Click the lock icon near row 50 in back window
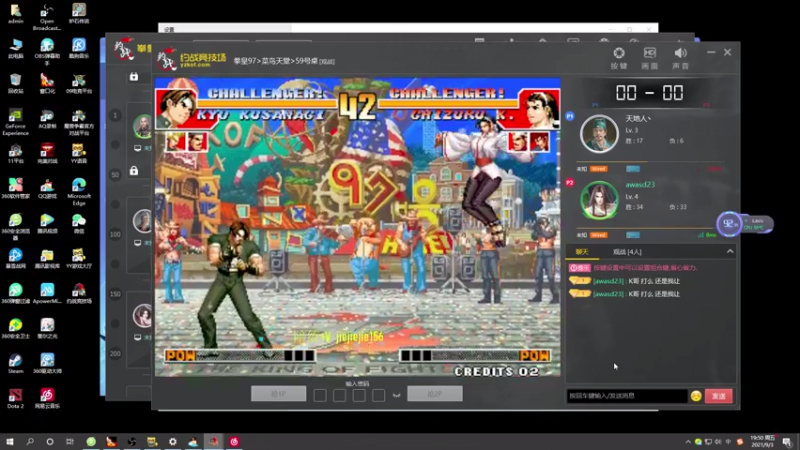The width and height of the screenshot is (800, 450). (x=134, y=170)
